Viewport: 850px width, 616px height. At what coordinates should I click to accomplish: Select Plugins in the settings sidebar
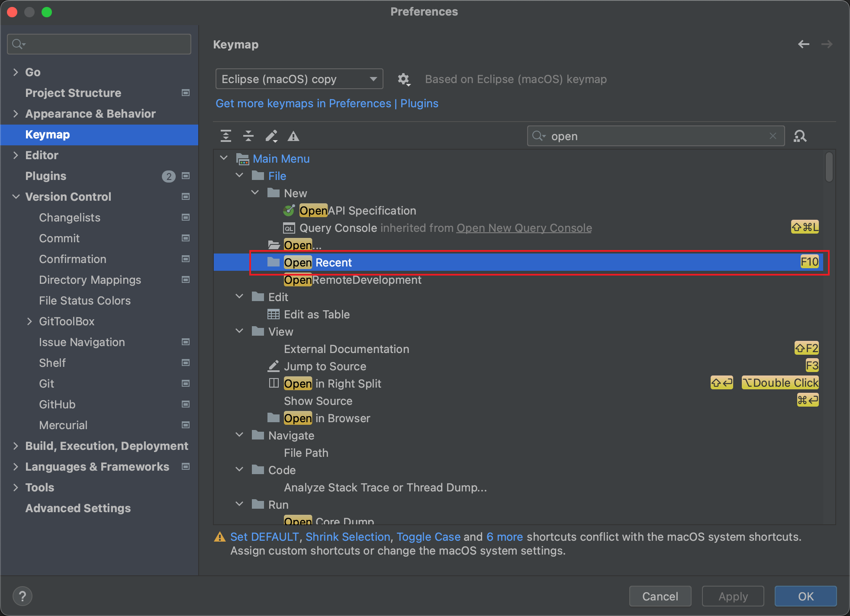pos(46,176)
